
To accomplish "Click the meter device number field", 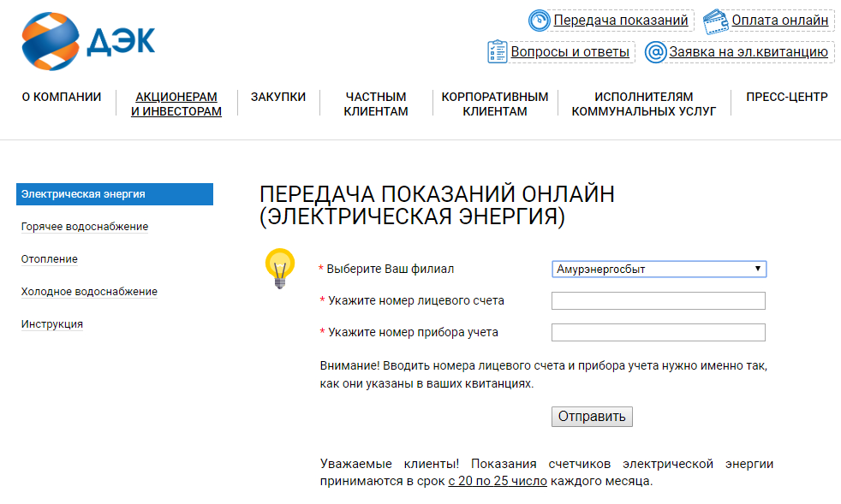I will [x=658, y=332].
